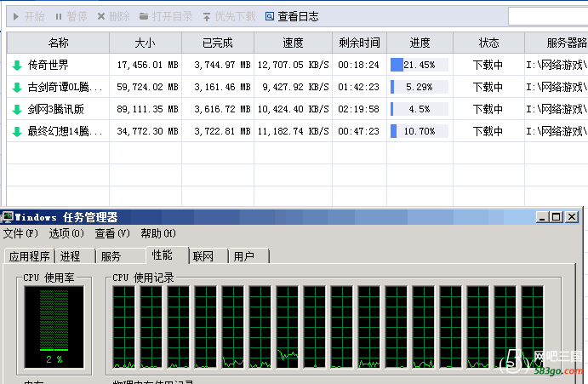Click the speed value 12,707.05 KB/S
Viewport: 588px width, 384px height.
point(293,65)
